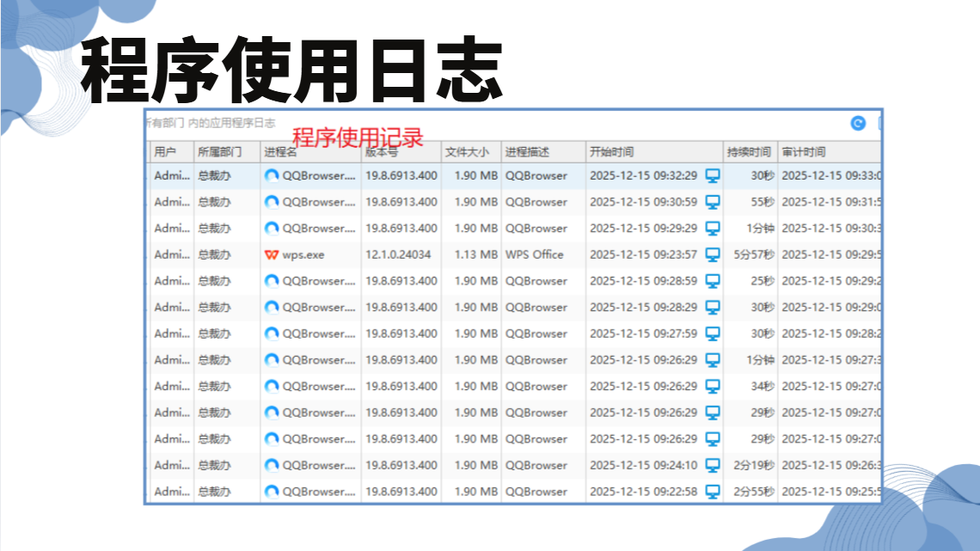Viewport: 980px width, 551px height.
Task: Click the 2分55秒 duration cell
Action: pyautogui.click(x=754, y=492)
